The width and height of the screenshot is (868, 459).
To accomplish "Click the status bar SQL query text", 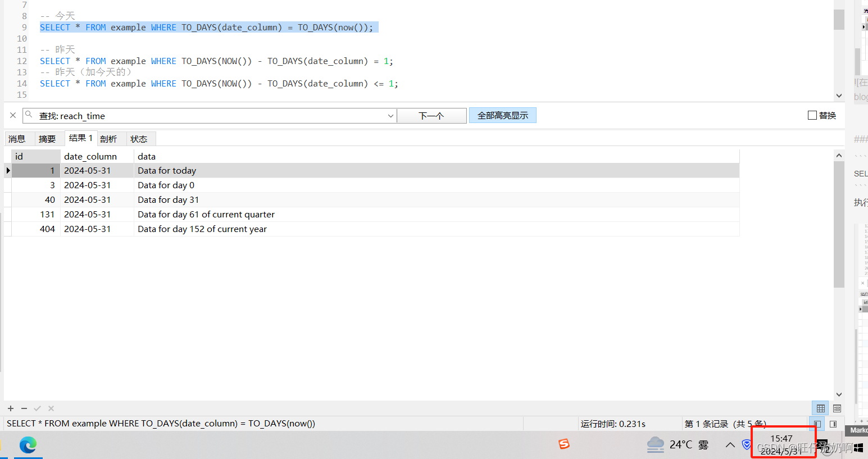I will (161, 424).
